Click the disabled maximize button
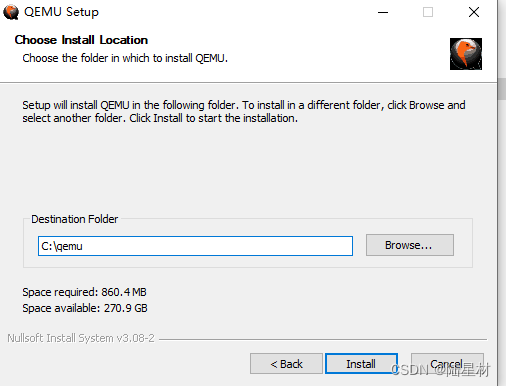506x386 pixels. click(x=428, y=13)
